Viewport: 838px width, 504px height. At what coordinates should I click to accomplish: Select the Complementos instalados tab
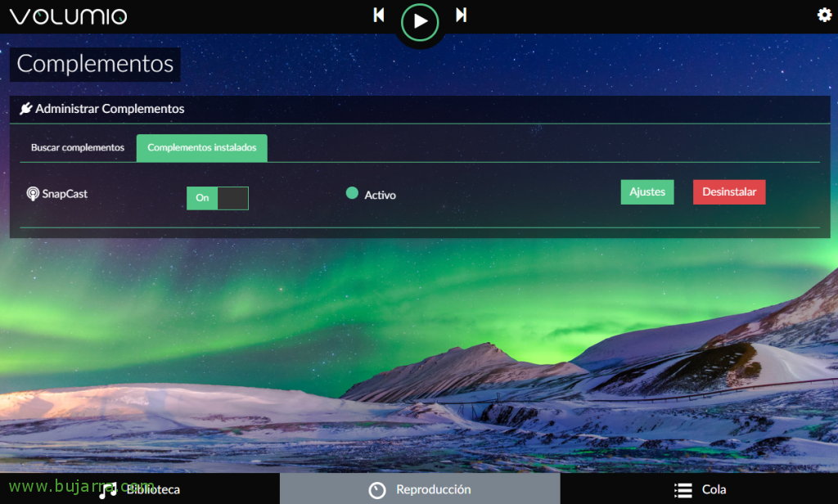pyautogui.click(x=201, y=148)
